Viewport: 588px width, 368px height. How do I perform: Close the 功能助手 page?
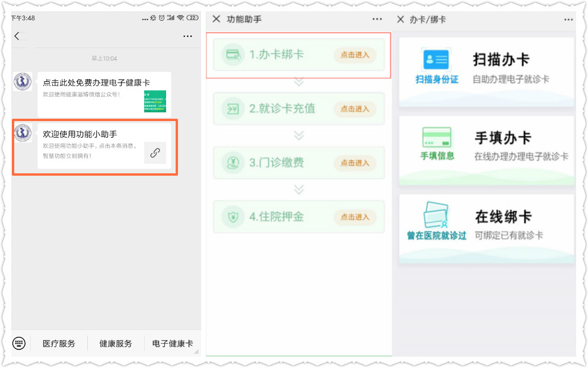click(216, 19)
